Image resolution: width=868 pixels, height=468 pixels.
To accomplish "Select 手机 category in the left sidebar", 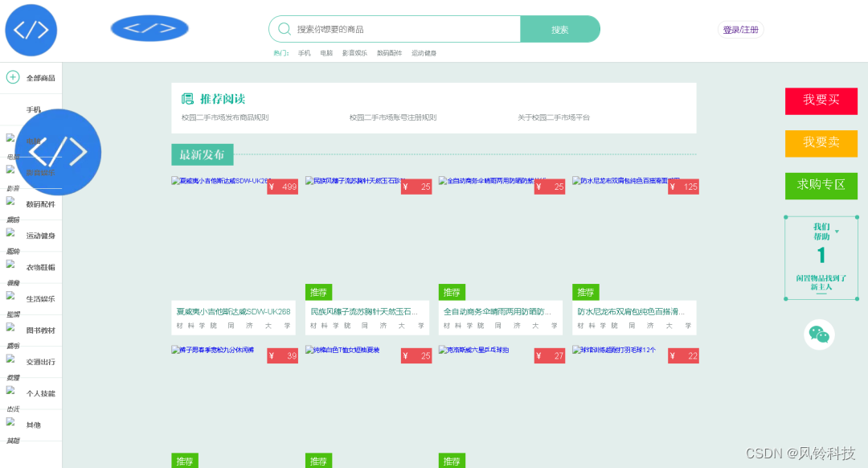I will click(x=33, y=109).
